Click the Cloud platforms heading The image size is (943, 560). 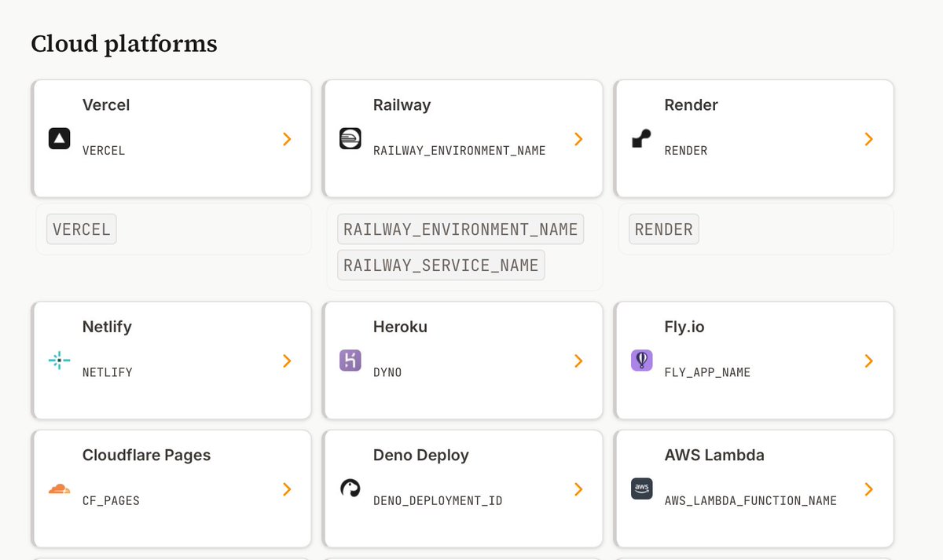pos(124,44)
